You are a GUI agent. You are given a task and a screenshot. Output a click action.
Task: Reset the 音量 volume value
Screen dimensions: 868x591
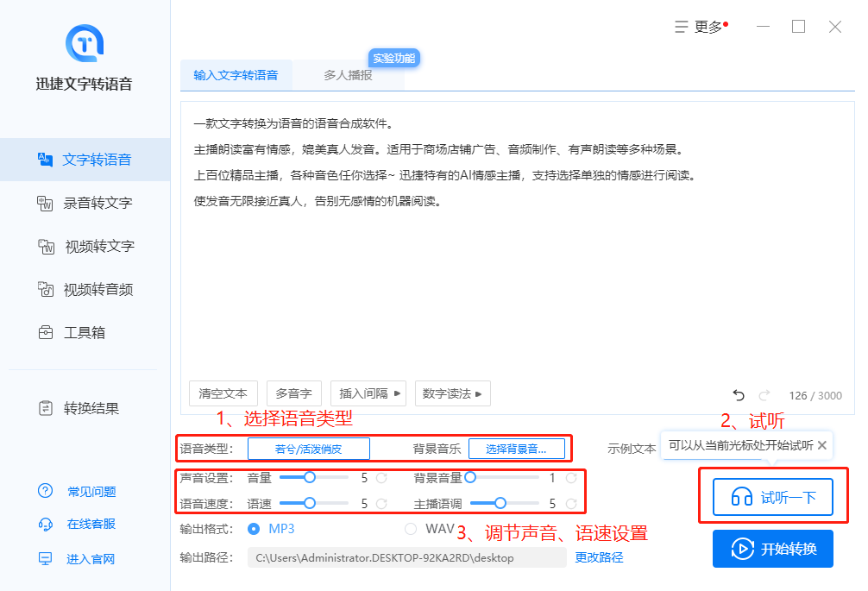[x=381, y=478]
